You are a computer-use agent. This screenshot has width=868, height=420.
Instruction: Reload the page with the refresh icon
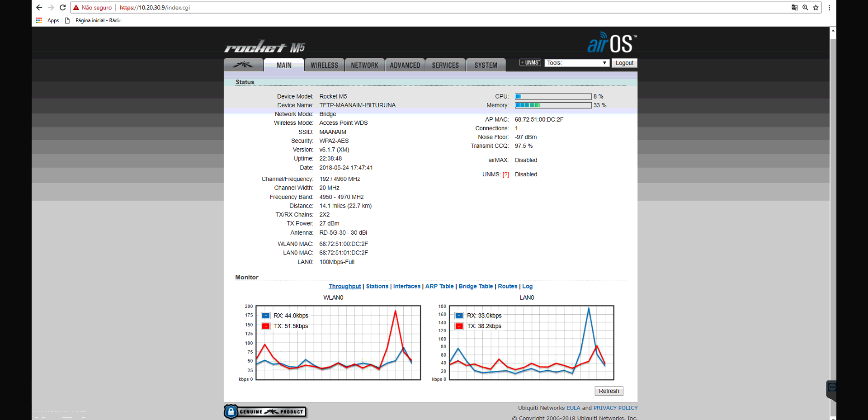[63, 8]
